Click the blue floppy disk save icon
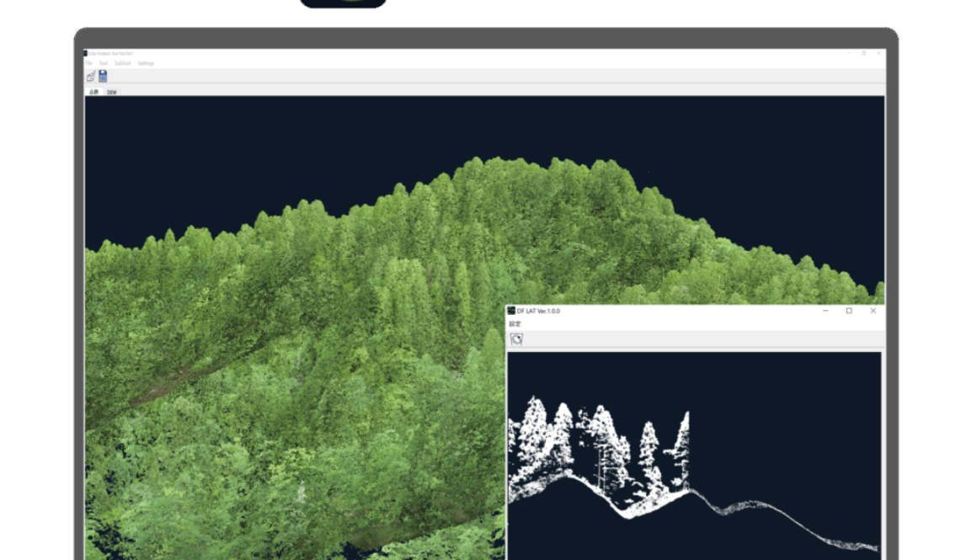The width and height of the screenshot is (977, 560). (103, 76)
